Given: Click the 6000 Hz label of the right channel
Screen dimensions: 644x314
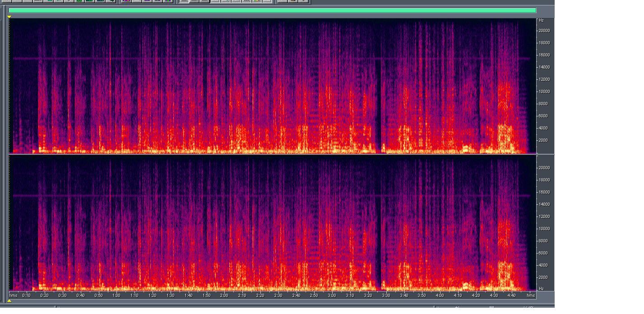Looking at the screenshot, I should [544, 253].
